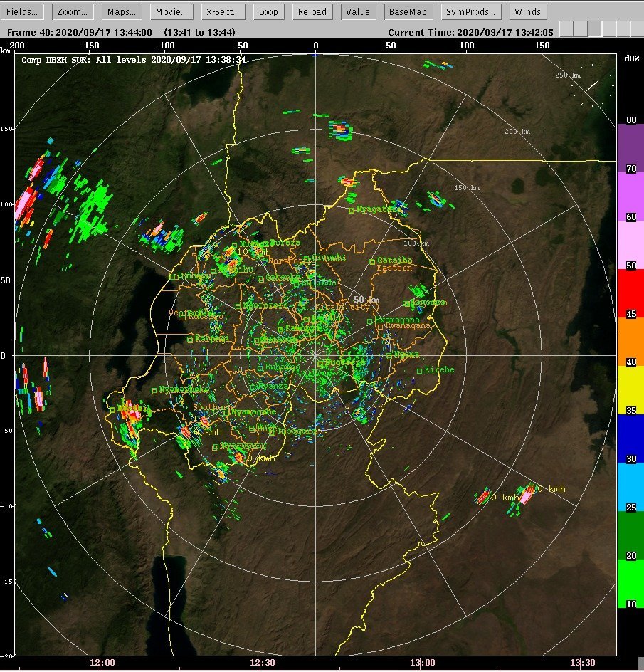Toggle the Winds overlay
Screen dimensions: 644x672
click(x=527, y=11)
